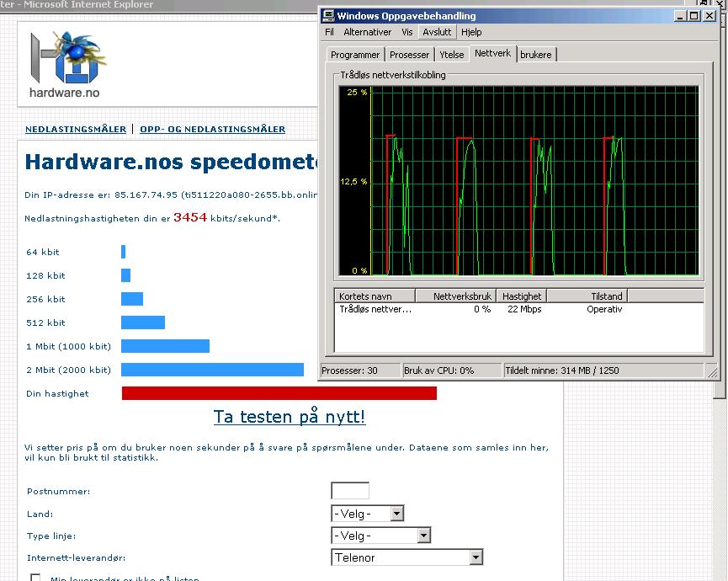Viewport: 728px width, 581px height.
Task: Tick the Min leverandør er ikke på listen checkbox
Action: [x=35, y=578]
